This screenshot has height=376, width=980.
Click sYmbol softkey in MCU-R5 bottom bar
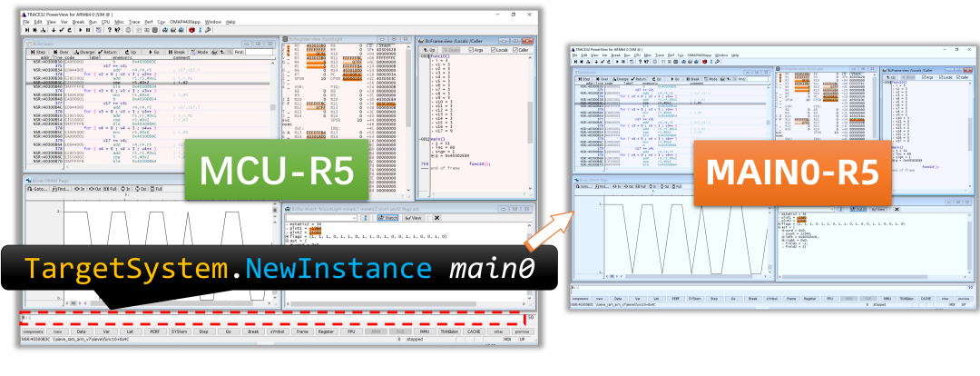point(279,331)
